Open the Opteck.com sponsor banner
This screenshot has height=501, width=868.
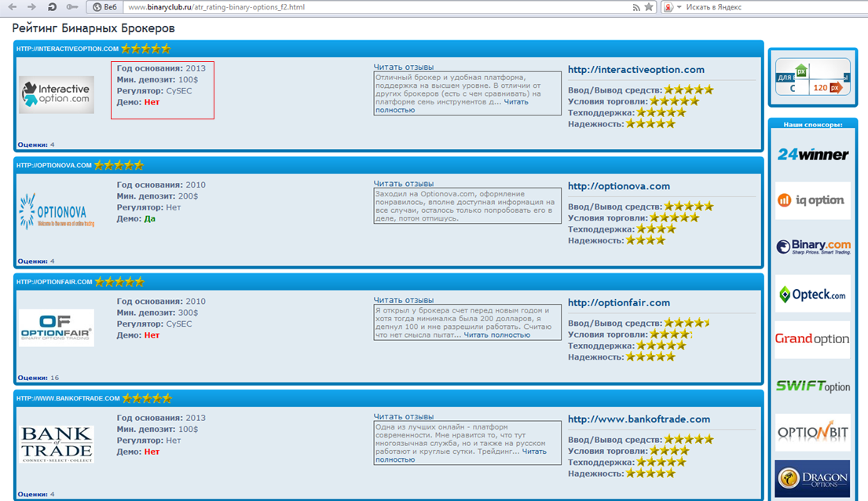(812, 294)
